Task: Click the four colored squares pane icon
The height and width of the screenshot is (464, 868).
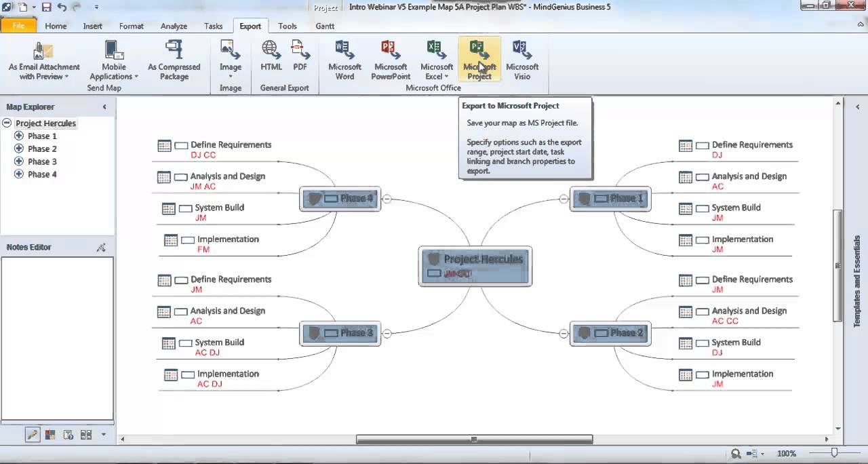Action: (50, 435)
